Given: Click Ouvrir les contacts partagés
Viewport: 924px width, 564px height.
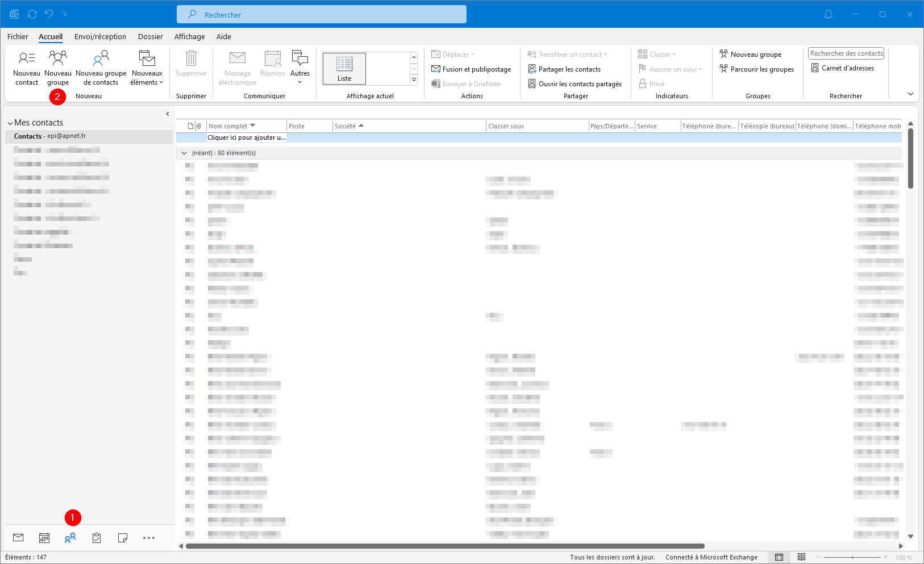Looking at the screenshot, I should pyautogui.click(x=575, y=84).
